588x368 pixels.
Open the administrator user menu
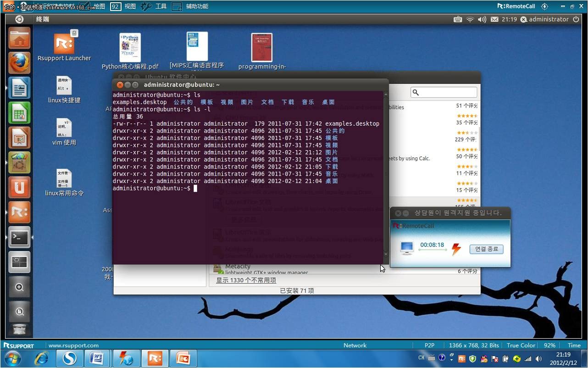pyautogui.click(x=544, y=19)
